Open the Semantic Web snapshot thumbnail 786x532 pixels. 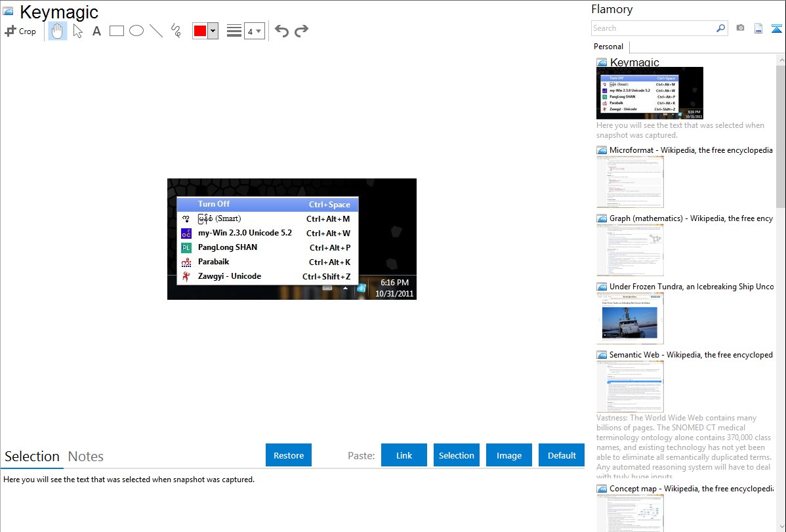point(630,386)
